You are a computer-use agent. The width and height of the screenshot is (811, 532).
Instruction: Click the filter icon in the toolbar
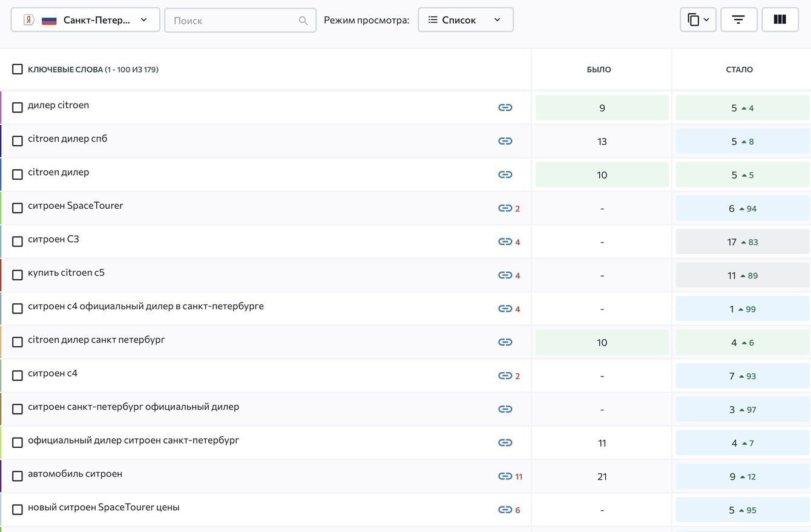(x=738, y=20)
